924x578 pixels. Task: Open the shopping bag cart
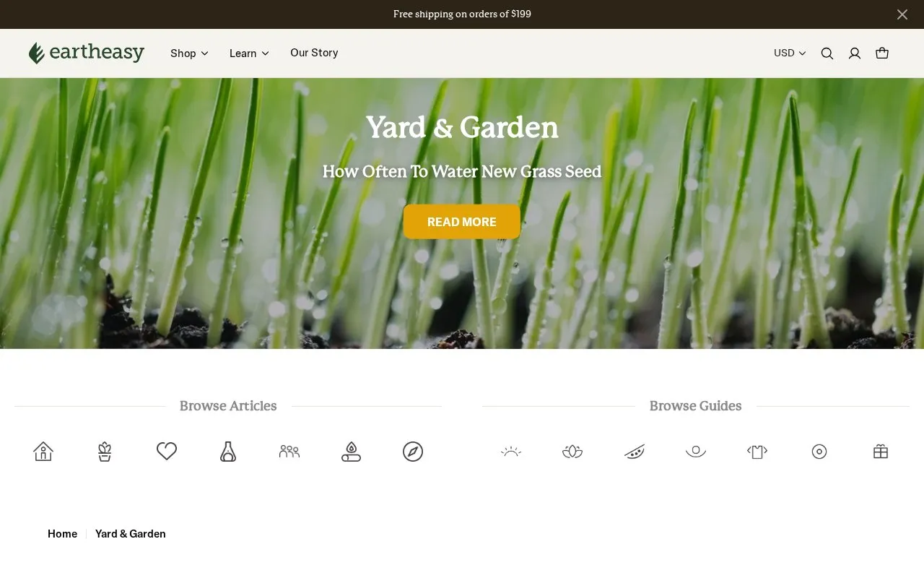point(882,53)
